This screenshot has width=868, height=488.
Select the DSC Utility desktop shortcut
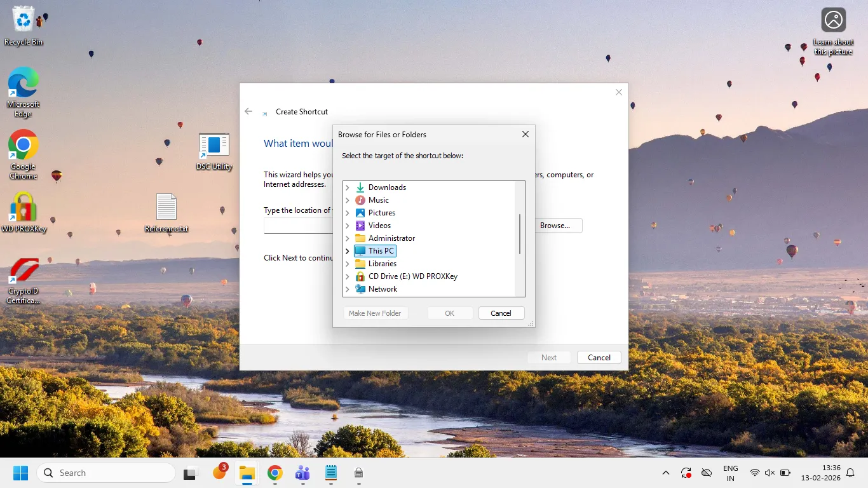(x=214, y=152)
